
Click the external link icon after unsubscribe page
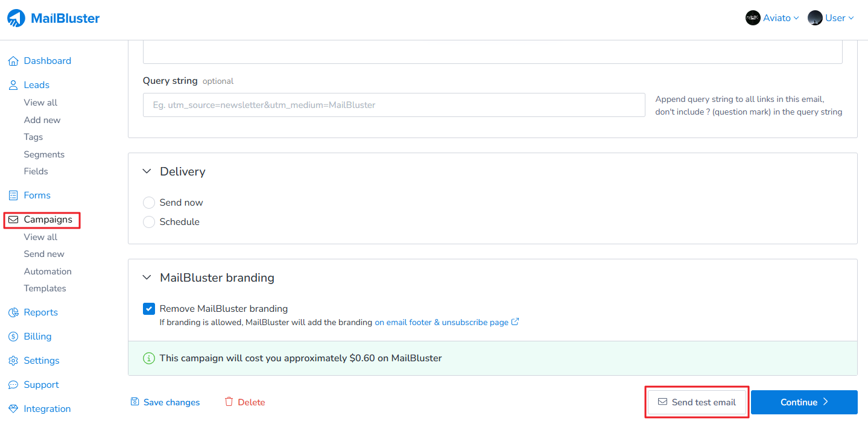[515, 322]
